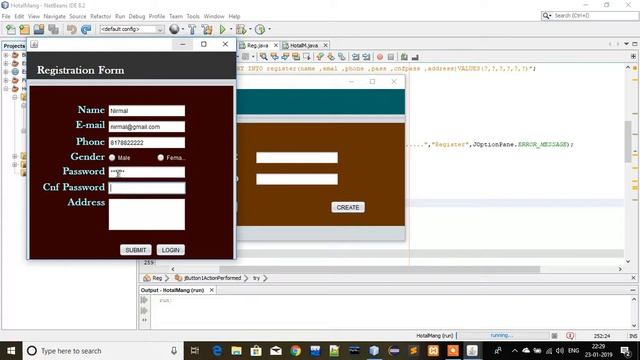
Task: Click the XAMPP icon in taskbar
Action: 433,351
